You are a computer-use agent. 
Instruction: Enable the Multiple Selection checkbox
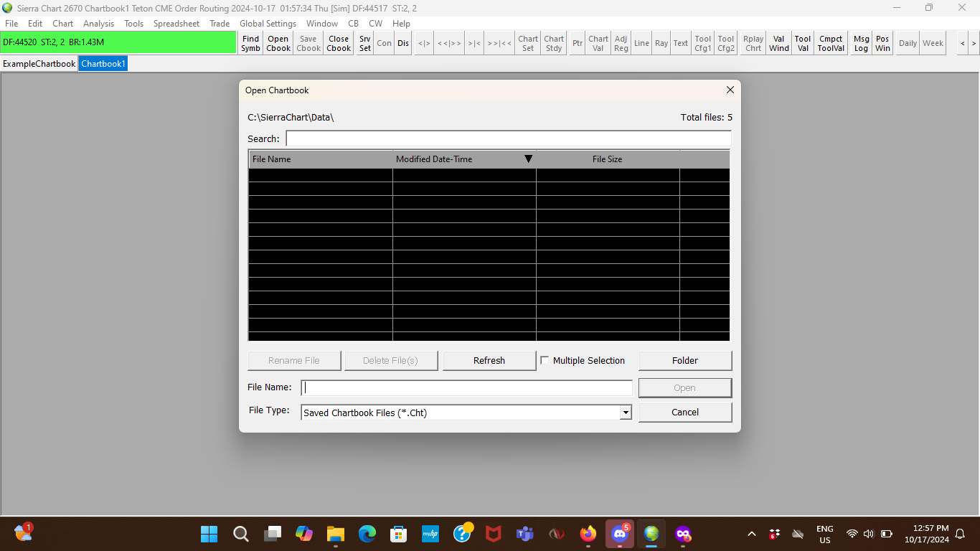[x=545, y=361]
